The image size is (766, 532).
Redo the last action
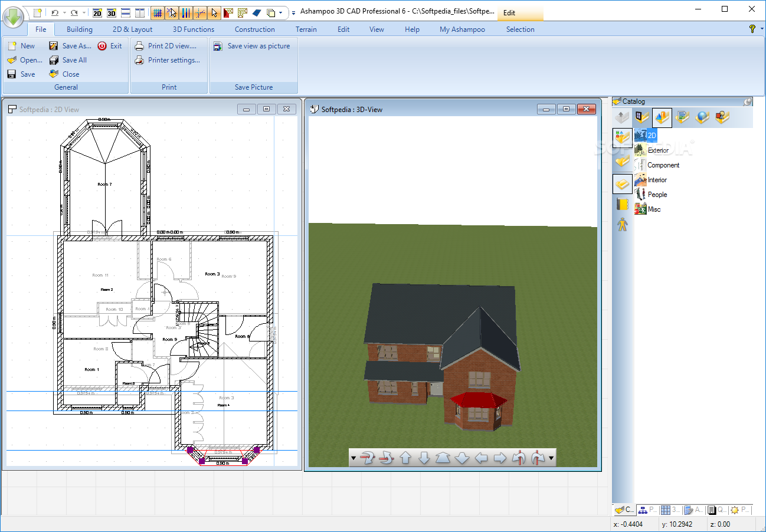74,12
